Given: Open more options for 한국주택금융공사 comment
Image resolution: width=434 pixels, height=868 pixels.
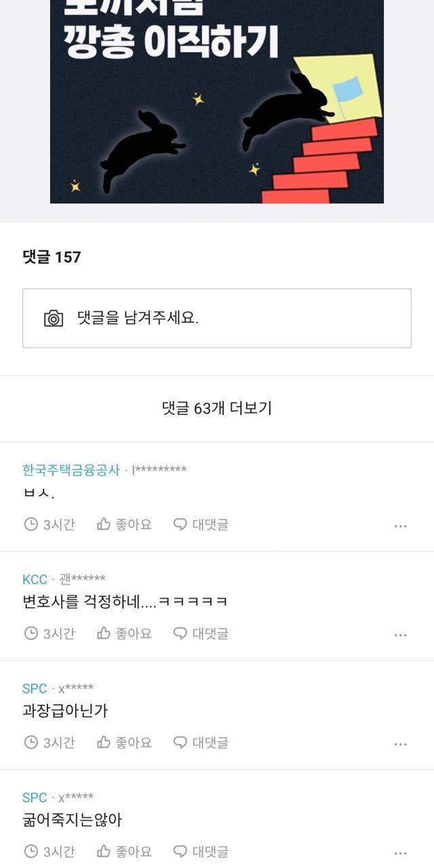Looking at the screenshot, I should point(401,526).
